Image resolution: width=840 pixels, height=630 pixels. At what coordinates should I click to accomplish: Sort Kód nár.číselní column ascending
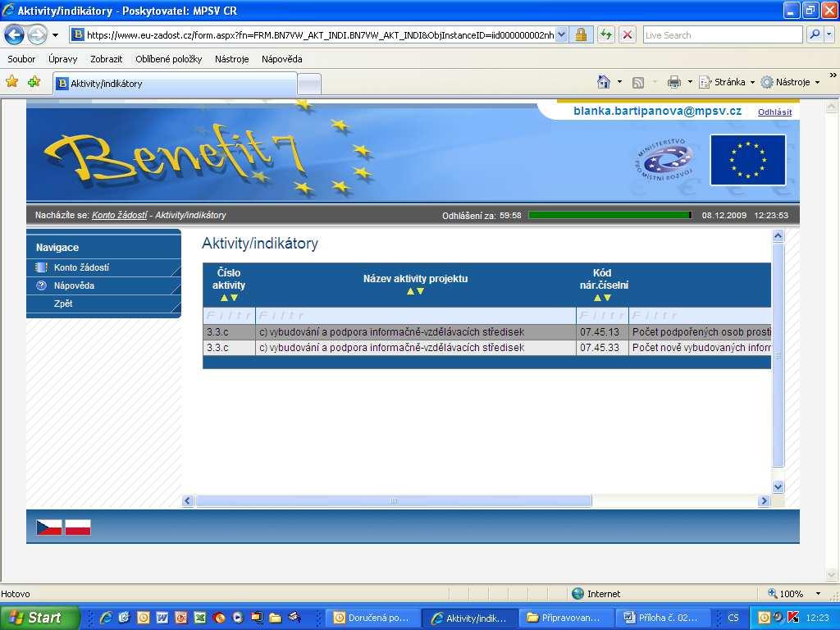(x=597, y=298)
